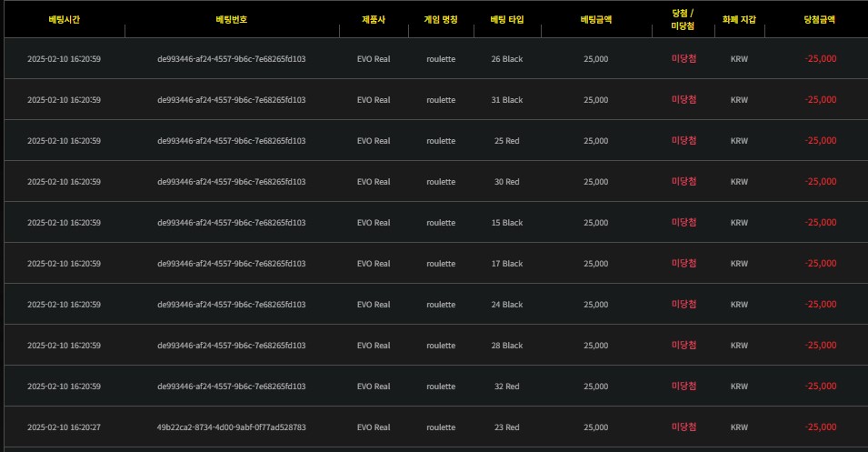
Task: Select the 31 Black bet type cell
Action: tap(507, 100)
